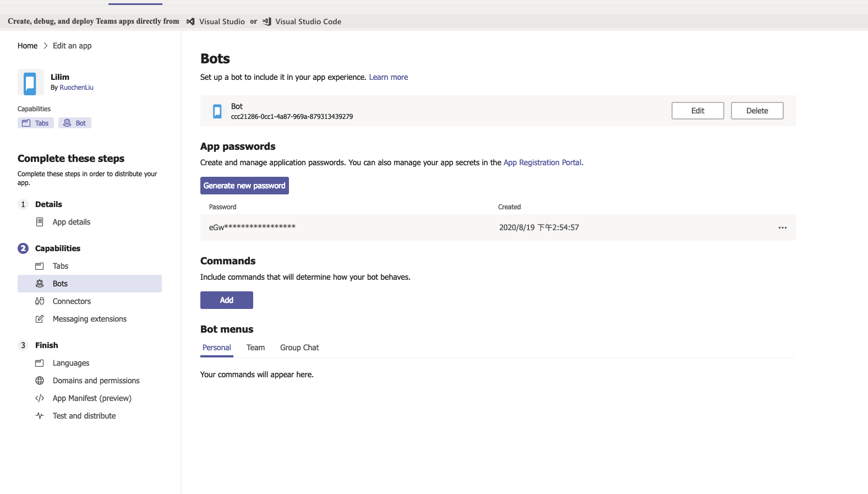Open Domains and permissions page
This screenshot has width=868, height=494.
(96, 381)
